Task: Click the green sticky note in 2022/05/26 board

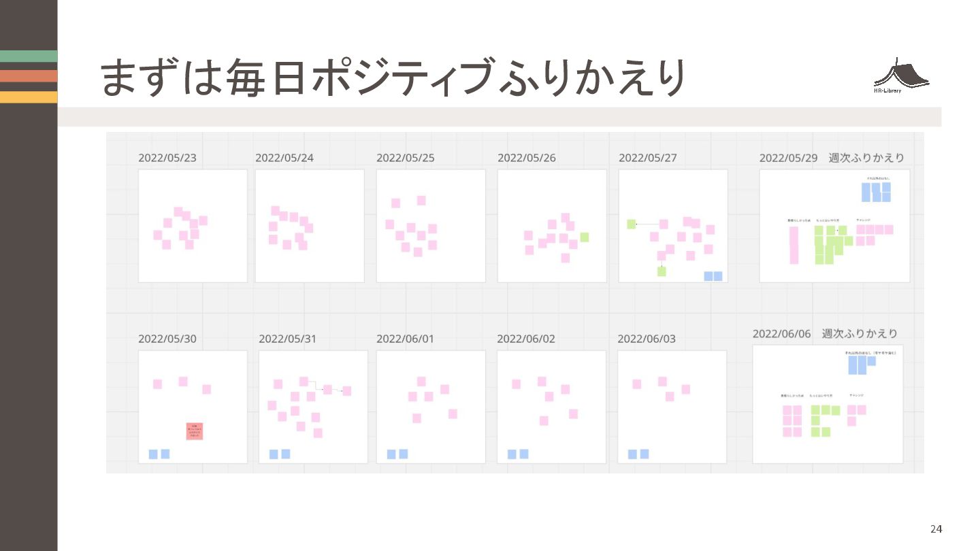Action: click(x=584, y=237)
